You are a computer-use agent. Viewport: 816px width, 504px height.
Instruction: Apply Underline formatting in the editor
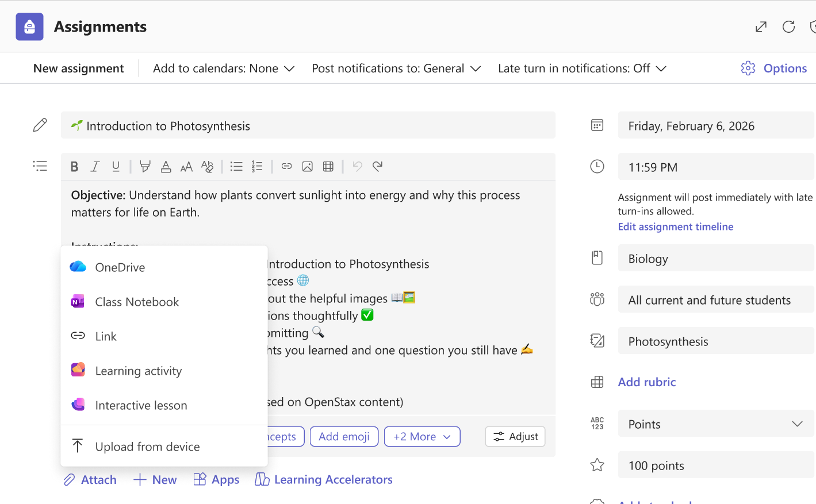116,167
